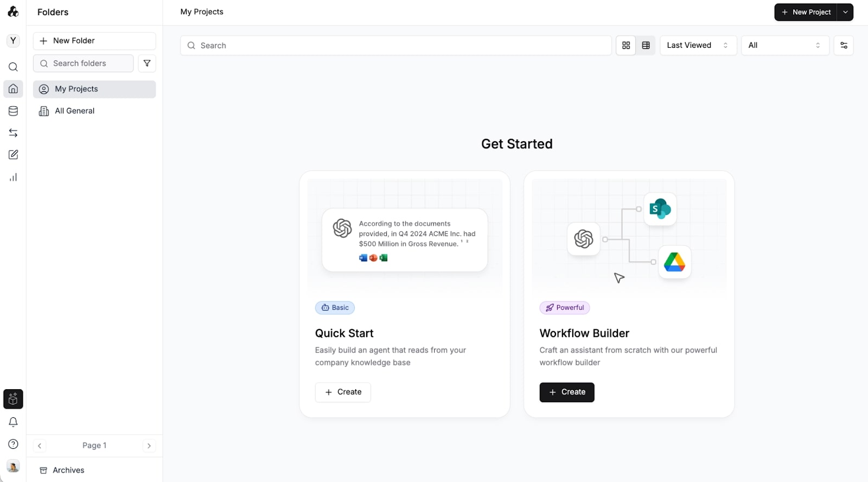Viewport: 868px width, 482px height.
Task: Open the database/knowledge base sidebar icon
Action: point(13,111)
